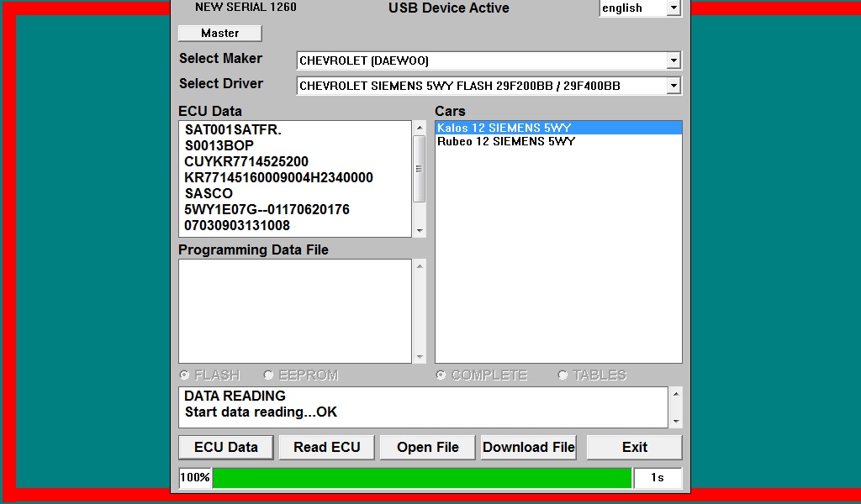Click the 5WY1E07G--01170620176 line
This screenshot has width=861, height=504.
tap(267, 209)
